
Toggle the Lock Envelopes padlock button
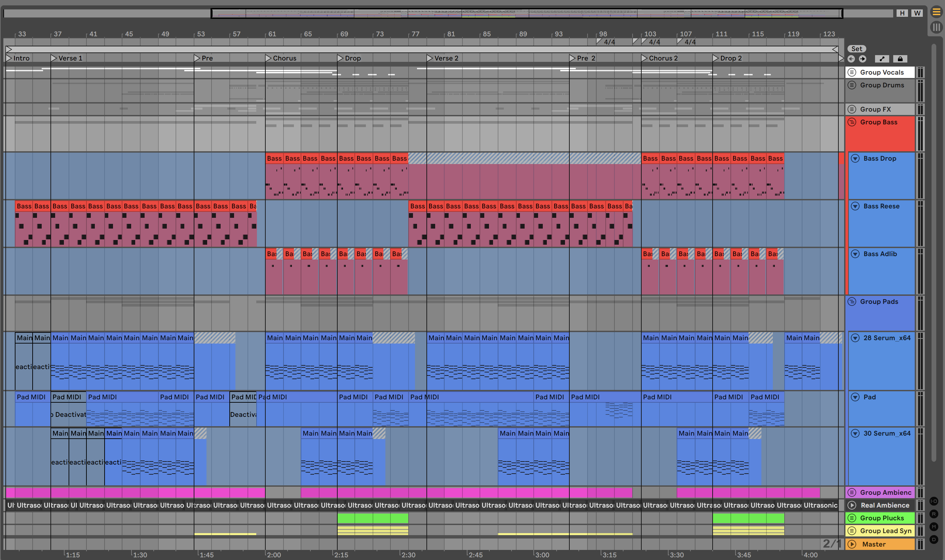(x=900, y=59)
